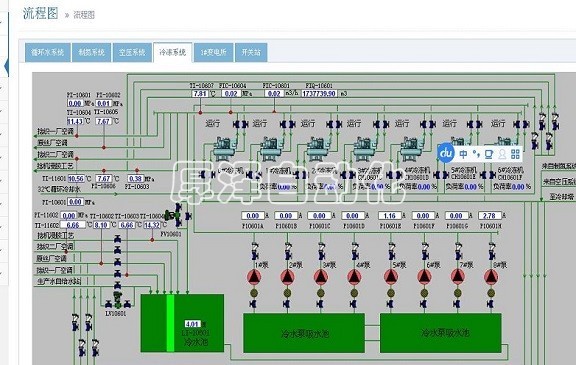The height and width of the screenshot is (365, 576).
Task: Click the blue Baidu 'du' input logo
Action: [x=446, y=153]
